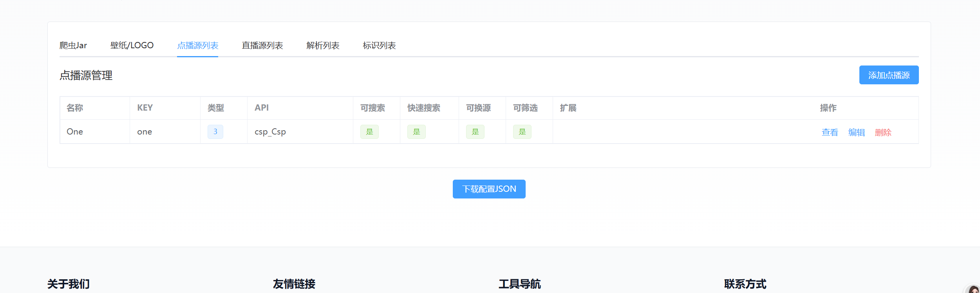
Task: Click the 是 tag under 可筛选
Action: (x=522, y=132)
